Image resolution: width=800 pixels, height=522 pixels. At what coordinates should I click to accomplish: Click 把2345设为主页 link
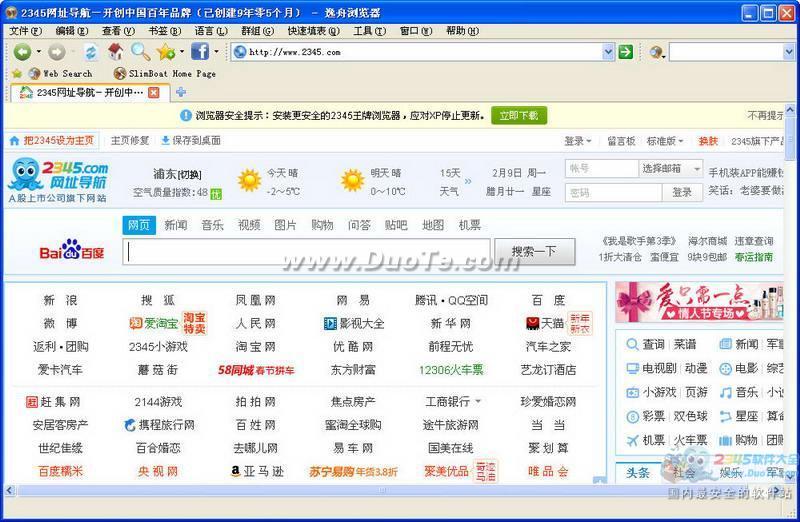click(52, 140)
